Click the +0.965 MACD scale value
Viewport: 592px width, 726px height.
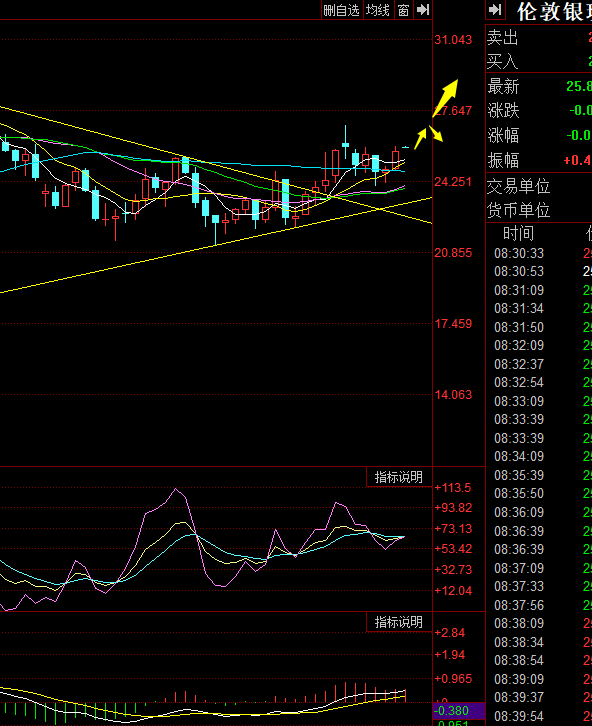(x=453, y=679)
